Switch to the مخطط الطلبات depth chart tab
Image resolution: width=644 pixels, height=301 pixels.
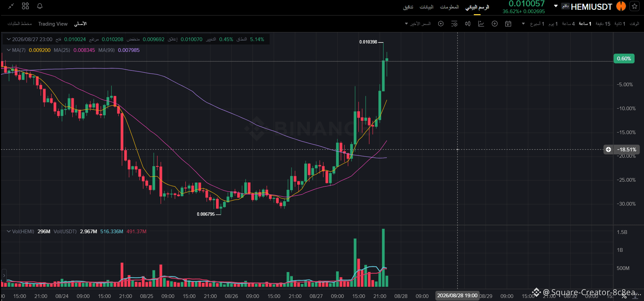(x=20, y=24)
